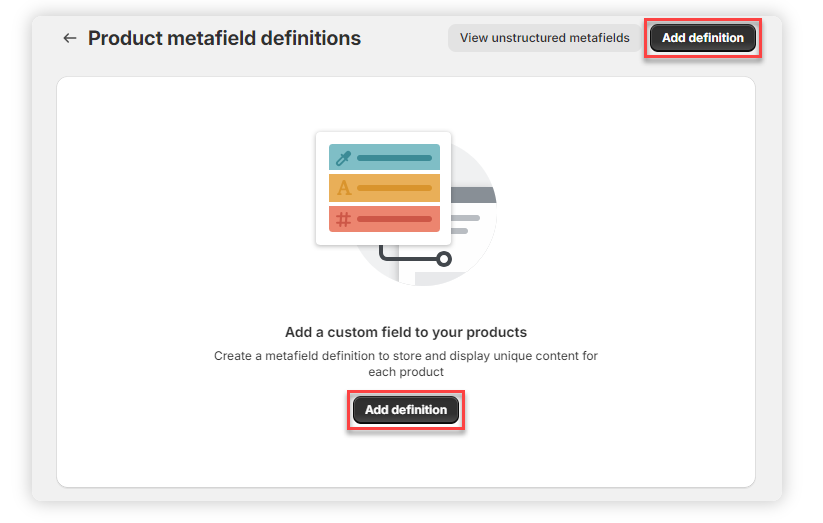Click the back arrow beside the page title
The image size is (823, 523).
coord(69,38)
